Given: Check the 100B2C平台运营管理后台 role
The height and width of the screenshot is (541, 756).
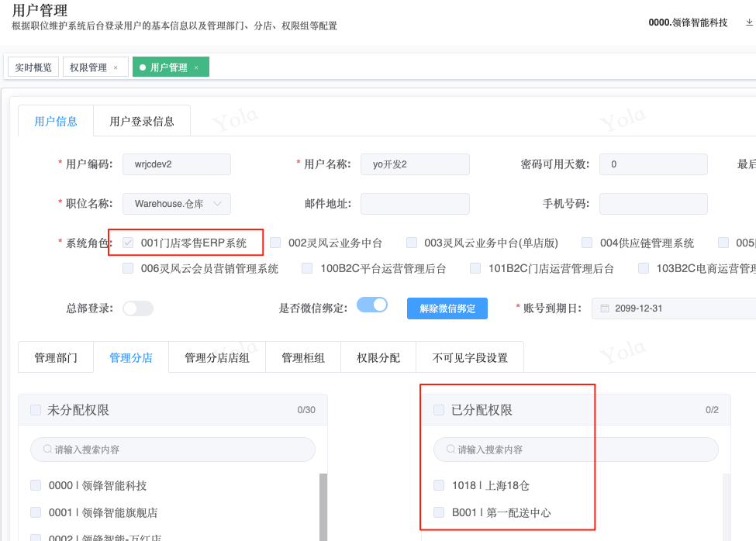Looking at the screenshot, I should pos(307,268).
